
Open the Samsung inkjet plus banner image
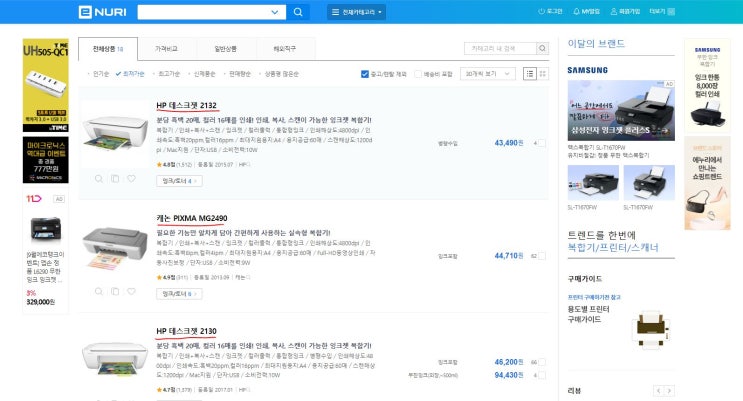click(621, 110)
